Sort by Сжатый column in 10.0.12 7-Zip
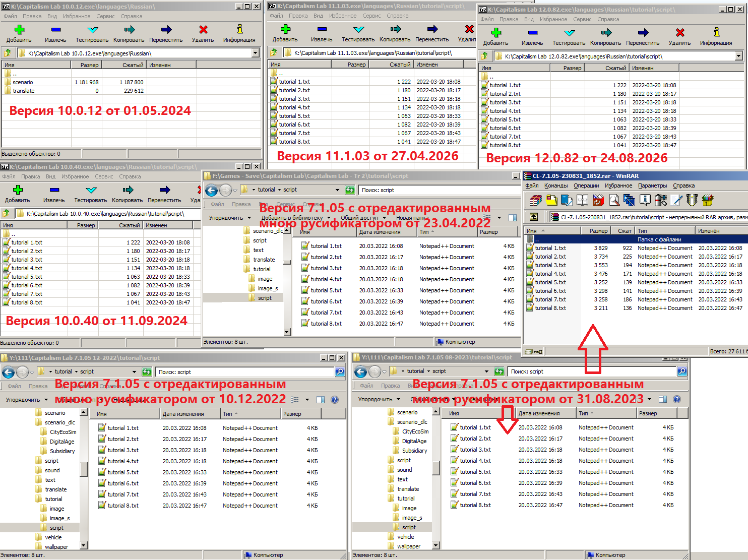The height and width of the screenshot is (560, 748). [x=123, y=65]
